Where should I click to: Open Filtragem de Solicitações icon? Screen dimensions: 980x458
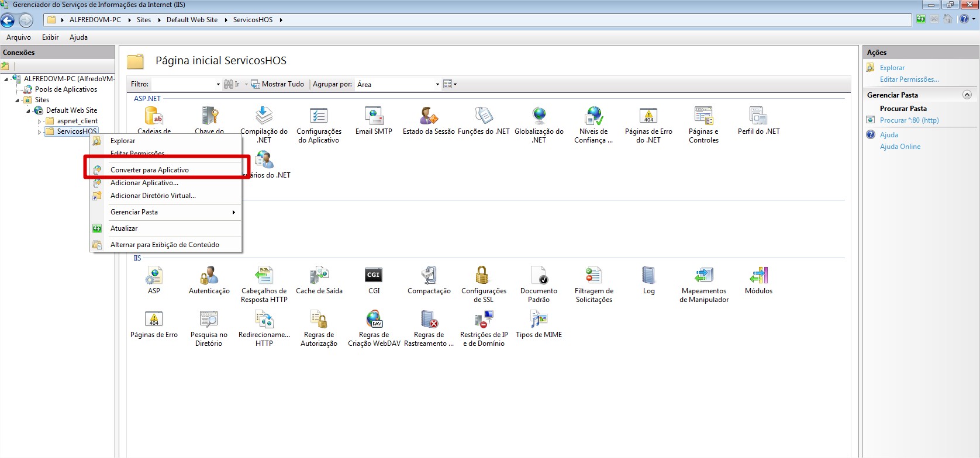(593, 276)
